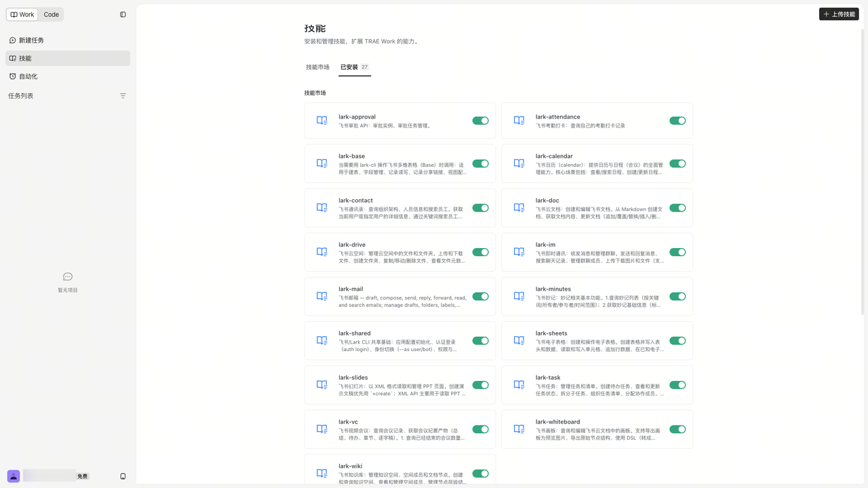Click the lark-mail skill title
Image resolution: width=868 pixels, height=488 pixels.
click(351, 289)
